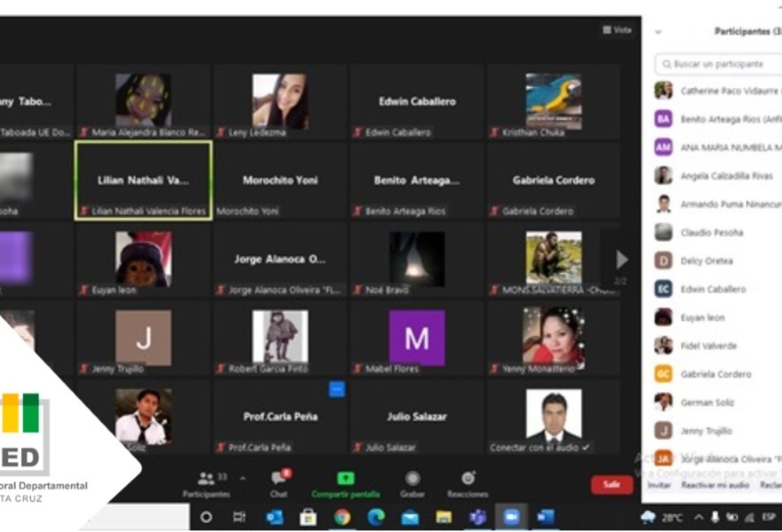Click the Zoom icon in the taskbar
782x532 pixels.
512,517
